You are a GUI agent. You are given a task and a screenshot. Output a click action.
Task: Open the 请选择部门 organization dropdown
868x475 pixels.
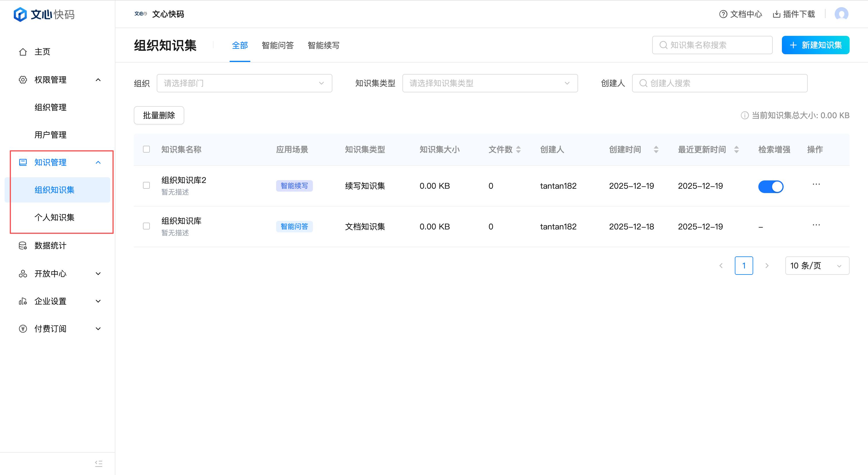tap(244, 83)
